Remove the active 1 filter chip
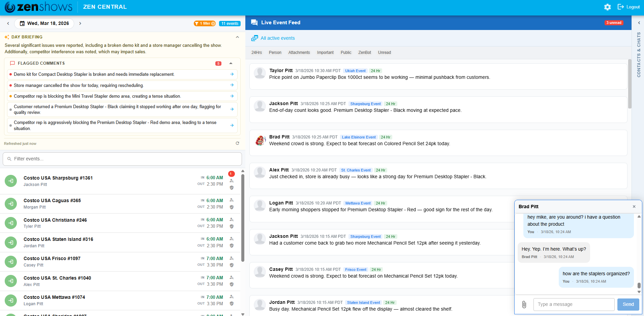This screenshot has height=316, width=644. [x=213, y=24]
